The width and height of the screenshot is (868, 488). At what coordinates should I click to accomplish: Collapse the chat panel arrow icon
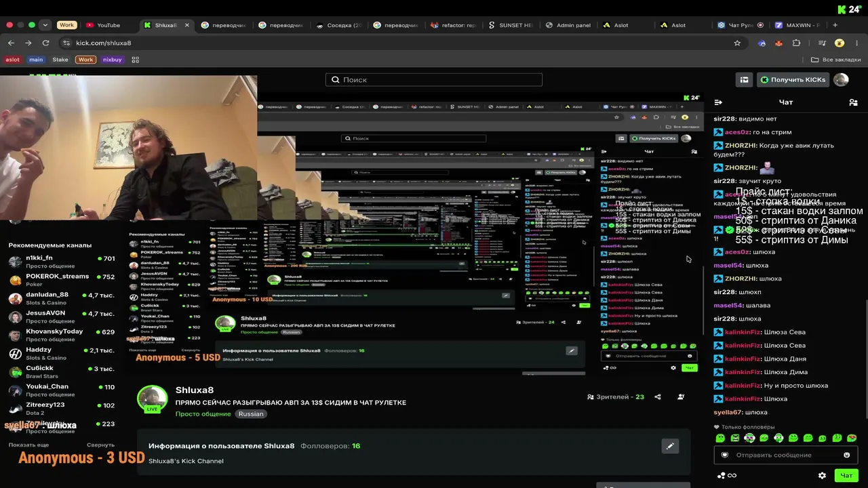point(718,102)
